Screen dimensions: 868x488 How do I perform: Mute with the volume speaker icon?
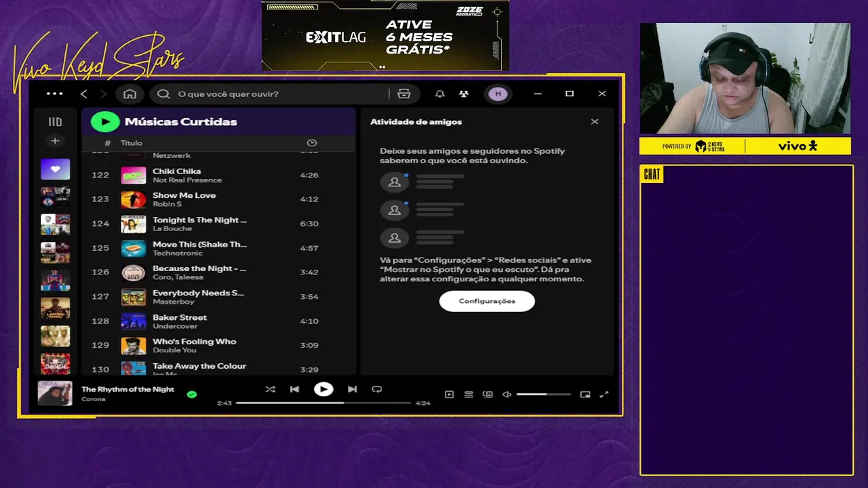click(x=507, y=394)
